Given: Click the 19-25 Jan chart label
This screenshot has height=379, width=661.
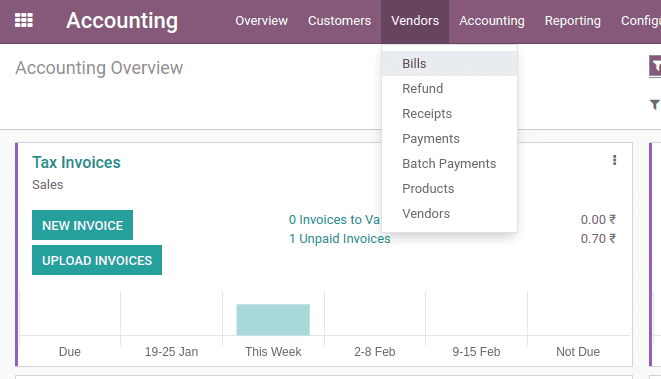Looking at the screenshot, I should click(171, 352).
